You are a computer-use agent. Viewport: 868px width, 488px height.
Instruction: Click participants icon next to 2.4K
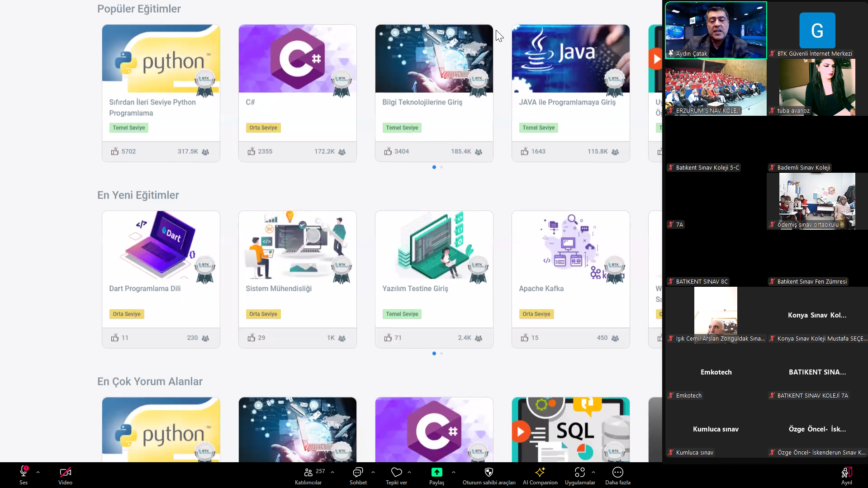click(x=479, y=338)
